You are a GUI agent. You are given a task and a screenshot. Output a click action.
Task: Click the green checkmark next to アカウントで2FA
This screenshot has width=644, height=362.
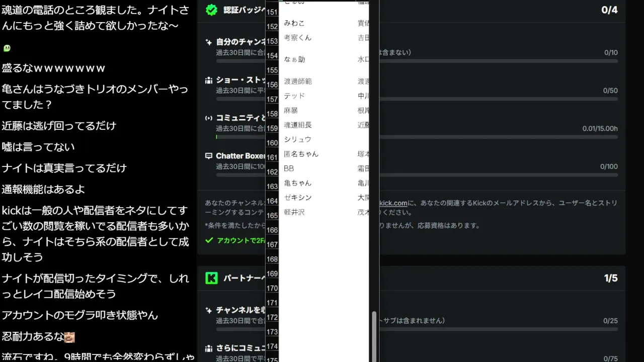click(x=209, y=240)
